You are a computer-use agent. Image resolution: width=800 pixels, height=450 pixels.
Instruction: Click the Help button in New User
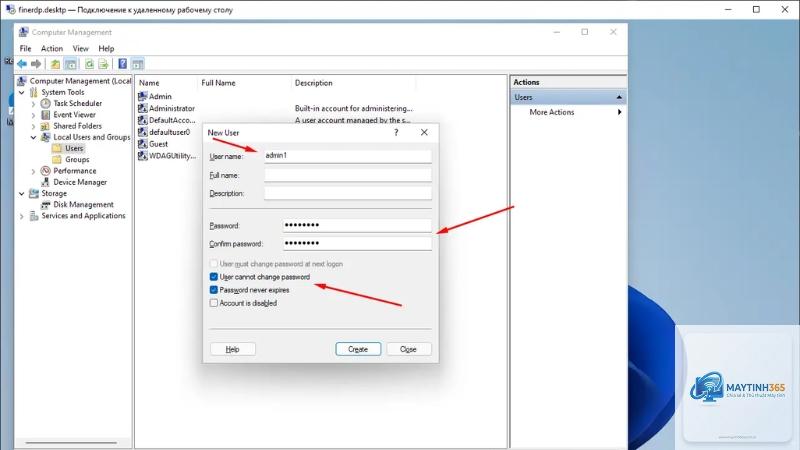coord(233,349)
